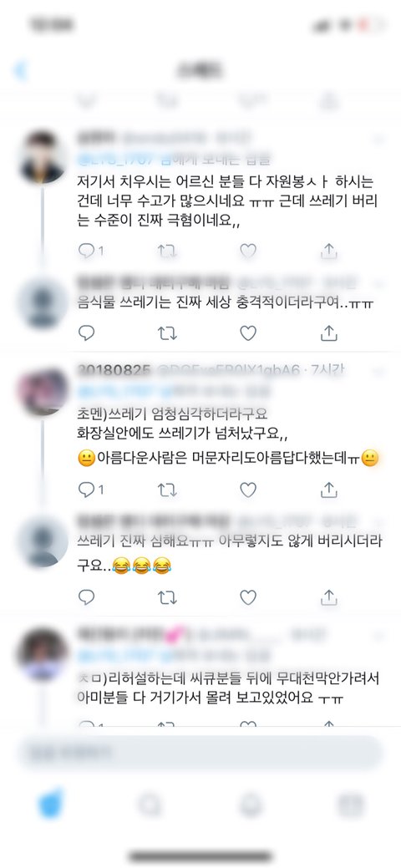
Task: Share the 아름다운사람은 머문자리도 tweet
Action: click(x=329, y=490)
